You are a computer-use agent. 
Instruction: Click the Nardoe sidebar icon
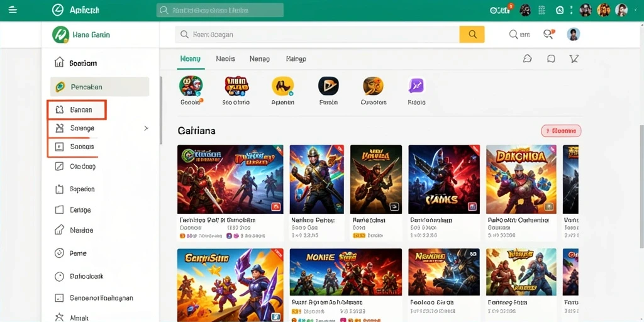(59, 230)
